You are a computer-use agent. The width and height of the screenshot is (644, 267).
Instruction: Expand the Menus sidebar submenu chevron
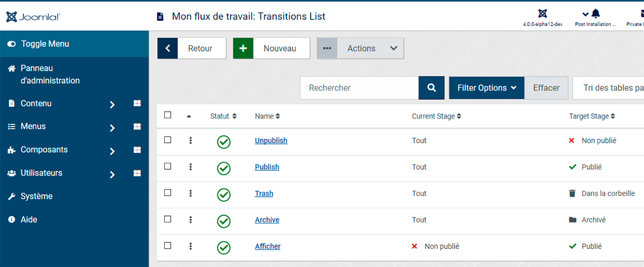tap(112, 128)
